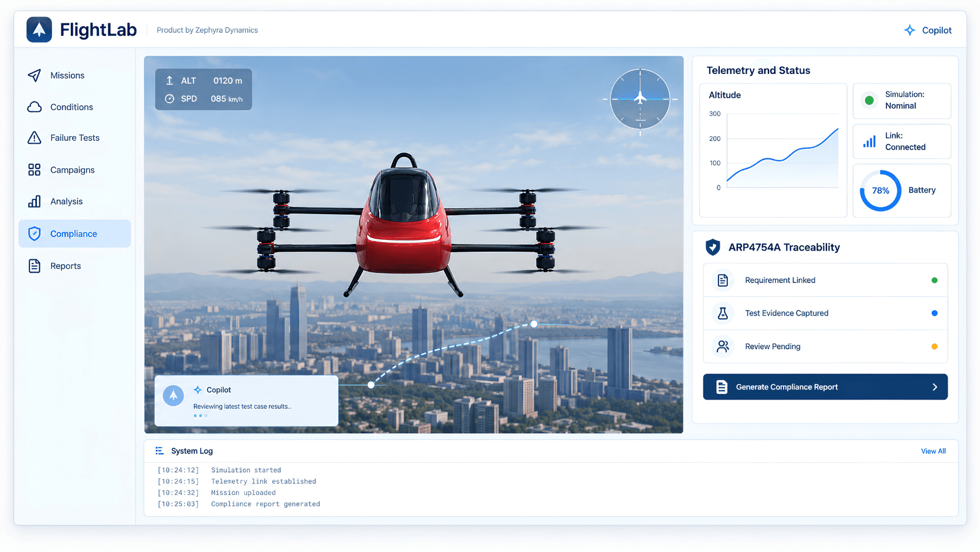Open the Reports page
The width and height of the screenshot is (980, 552).
click(74, 266)
